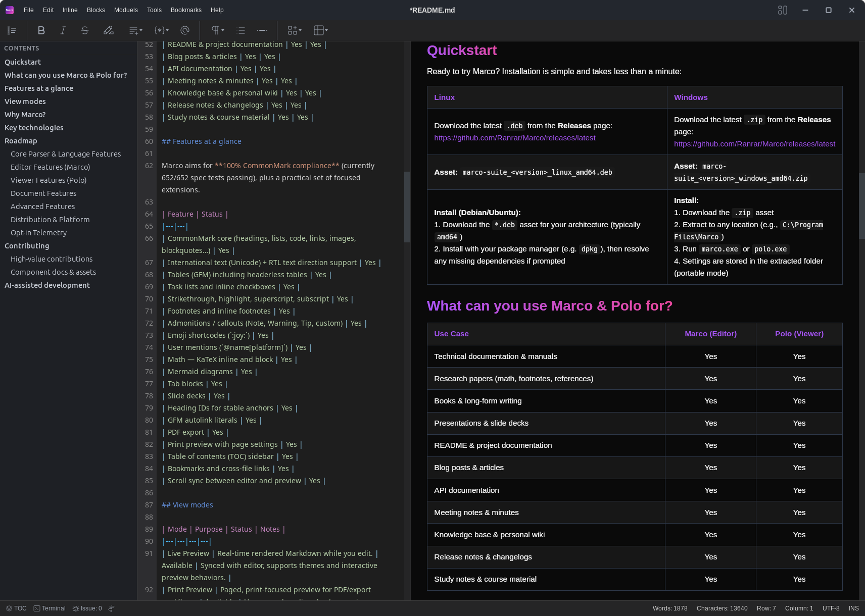Toggle the split view layout icon in title bar

(783, 10)
